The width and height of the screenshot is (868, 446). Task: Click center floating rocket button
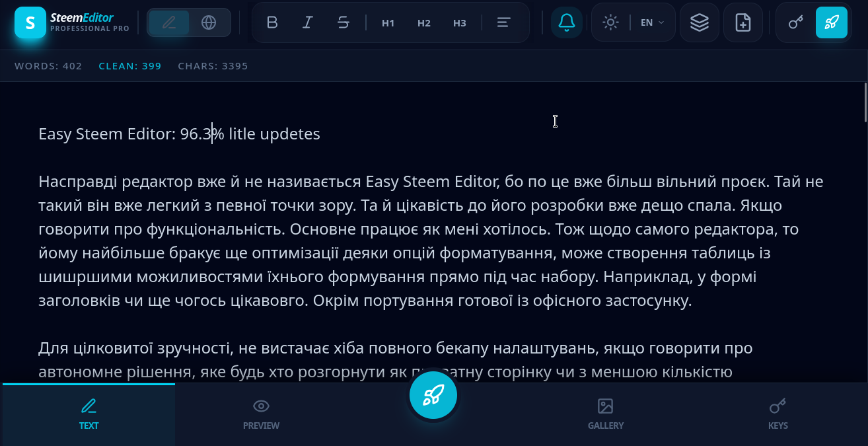[433, 395]
